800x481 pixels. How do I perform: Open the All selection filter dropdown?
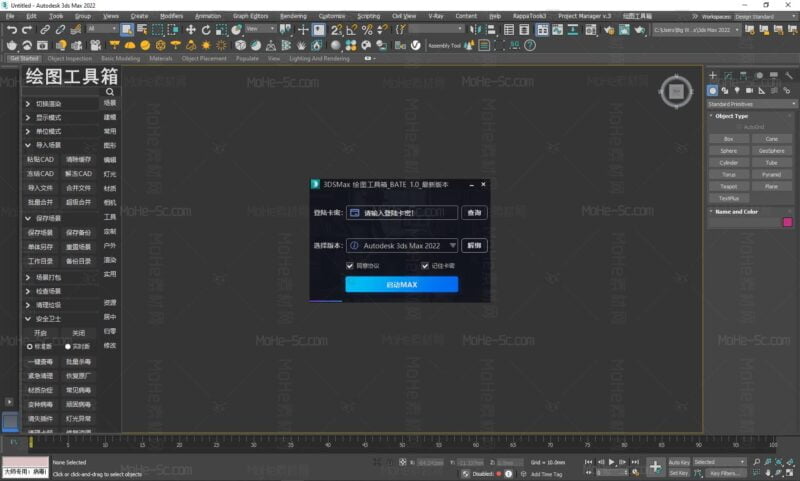click(102, 29)
